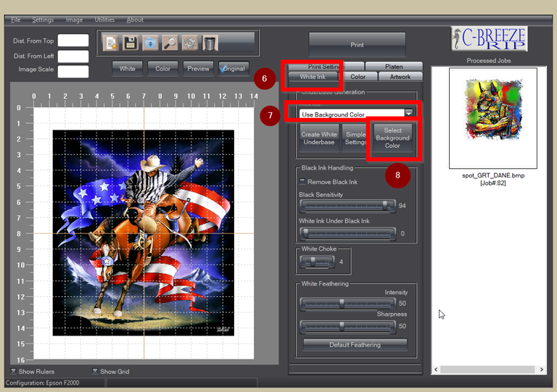Screen dimensions: 557x392
Task: Open the Settings menu
Action: coord(43,20)
